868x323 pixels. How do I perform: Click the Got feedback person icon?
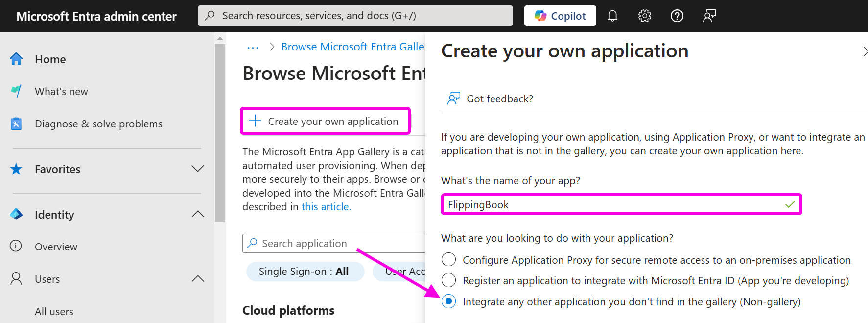click(454, 99)
